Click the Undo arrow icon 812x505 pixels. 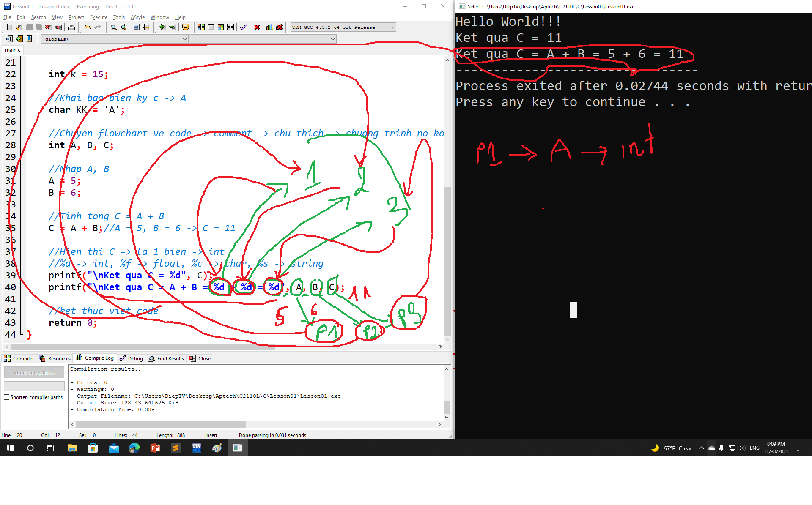click(88, 27)
